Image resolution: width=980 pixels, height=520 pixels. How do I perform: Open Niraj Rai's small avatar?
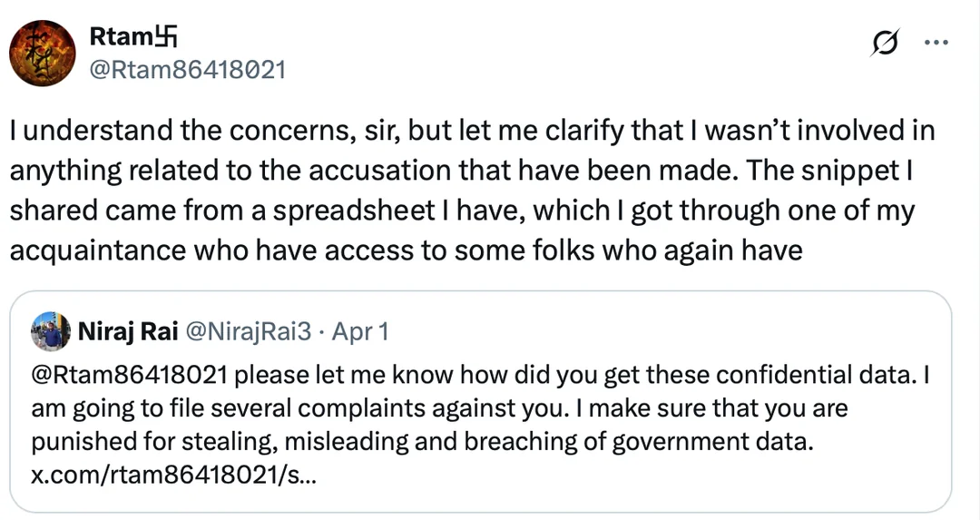[x=51, y=331]
